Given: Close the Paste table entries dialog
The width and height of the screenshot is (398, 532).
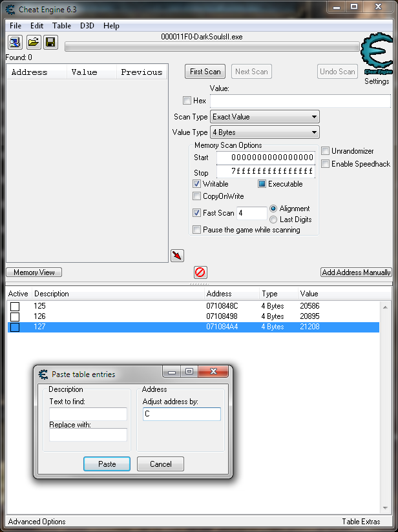Looking at the screenshot, I should click(x=213, y=371).
